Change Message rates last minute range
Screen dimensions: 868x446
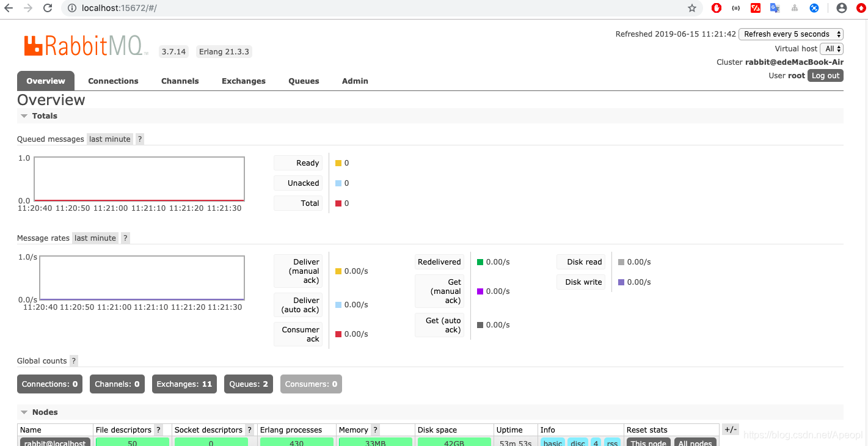pos(95,238)
